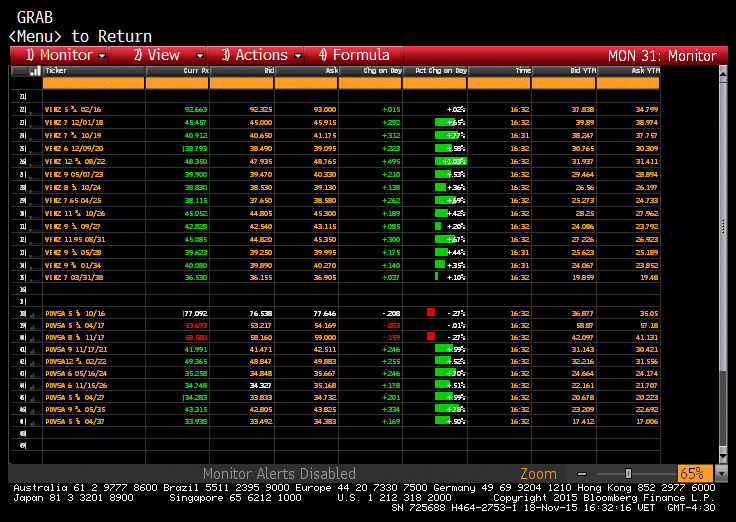Sort by the Curr Px column header
The height and width of the screenshot is (522, 736).
click(177, 71)
